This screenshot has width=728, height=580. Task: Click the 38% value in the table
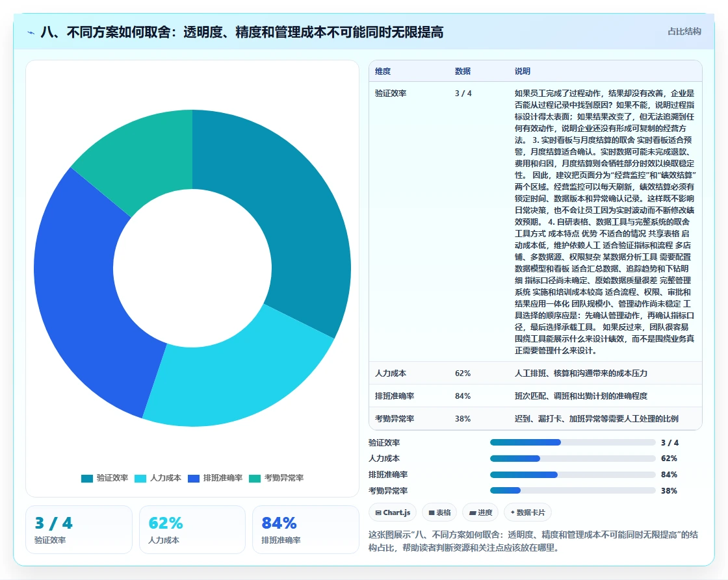[463, 418]
